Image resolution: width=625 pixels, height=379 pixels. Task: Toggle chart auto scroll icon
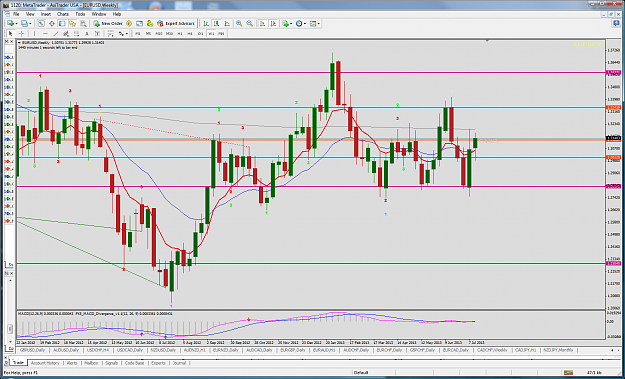coord(262,24)
